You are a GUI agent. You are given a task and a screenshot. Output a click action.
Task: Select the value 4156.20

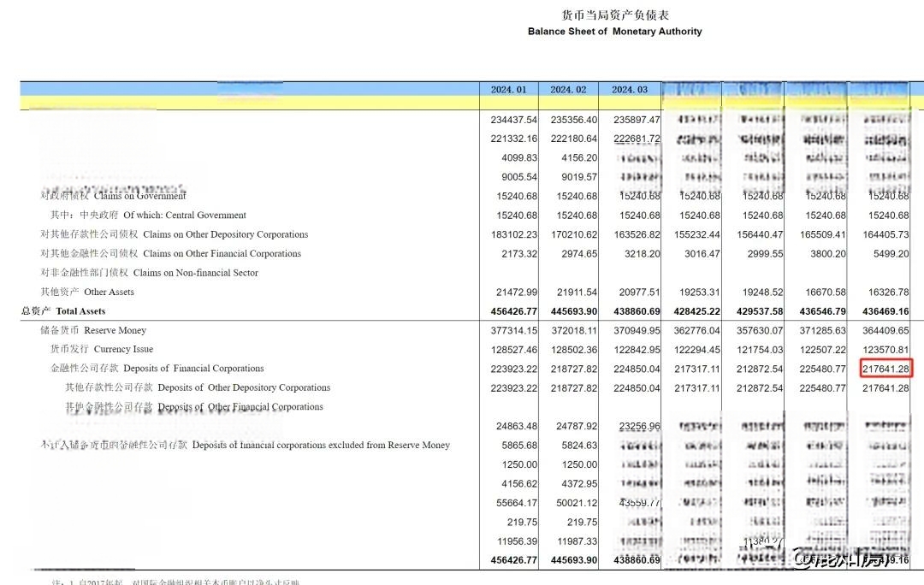click(579, 158)
